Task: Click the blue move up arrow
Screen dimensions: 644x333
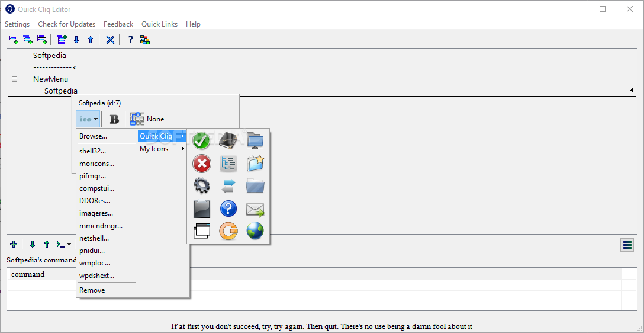Action: coord(91,40)
